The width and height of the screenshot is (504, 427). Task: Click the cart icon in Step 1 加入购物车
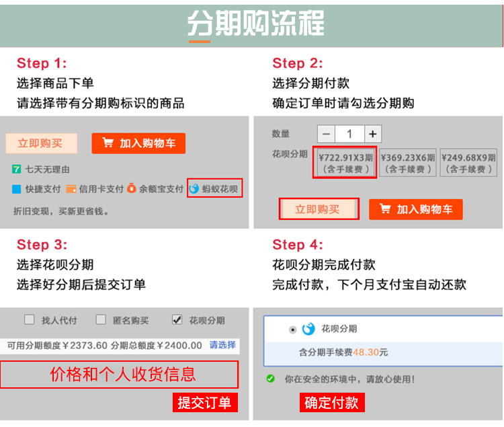click(x=108, y=142)
